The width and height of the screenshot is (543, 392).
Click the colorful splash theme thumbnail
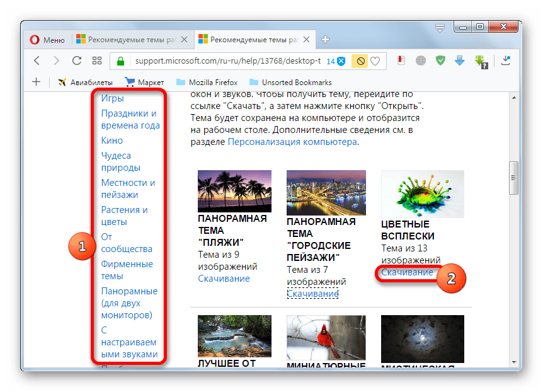423,193
